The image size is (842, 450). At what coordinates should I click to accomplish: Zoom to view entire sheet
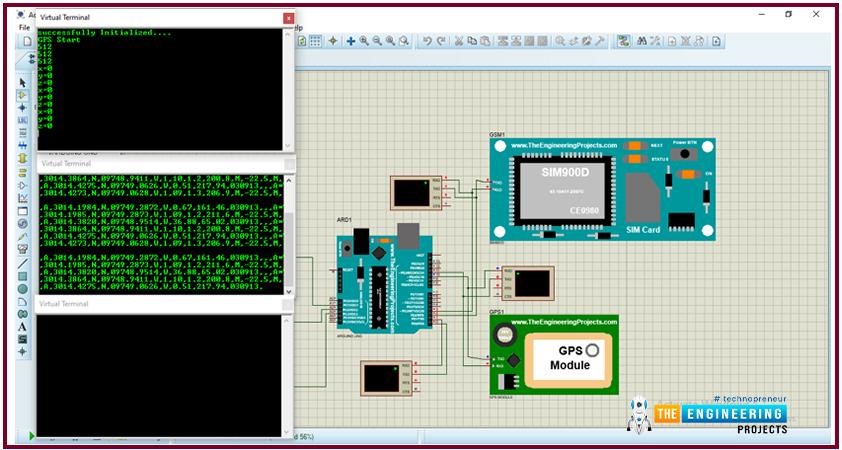(x=390, y=41)
